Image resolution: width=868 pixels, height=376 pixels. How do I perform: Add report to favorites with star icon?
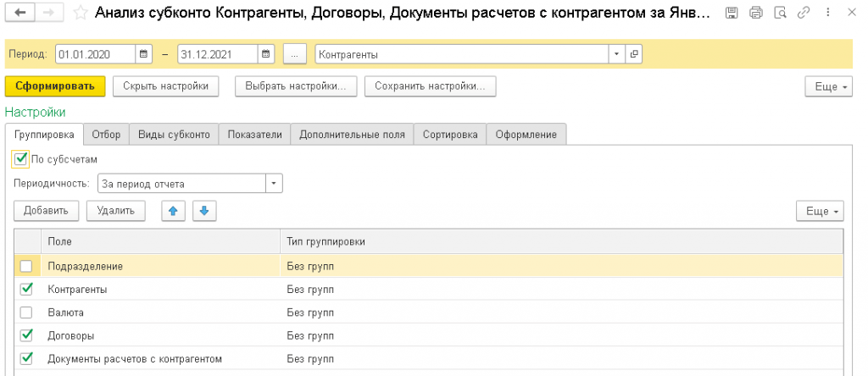80,13
